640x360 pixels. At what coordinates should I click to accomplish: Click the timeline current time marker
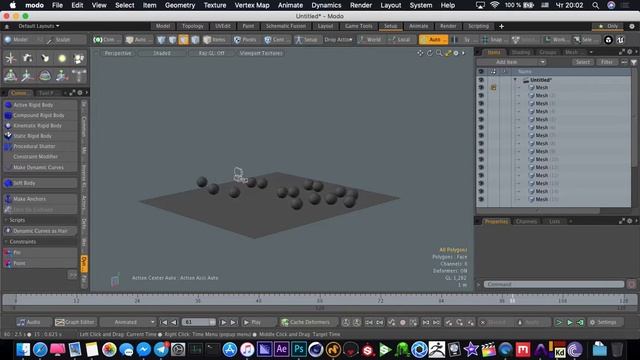512,300
